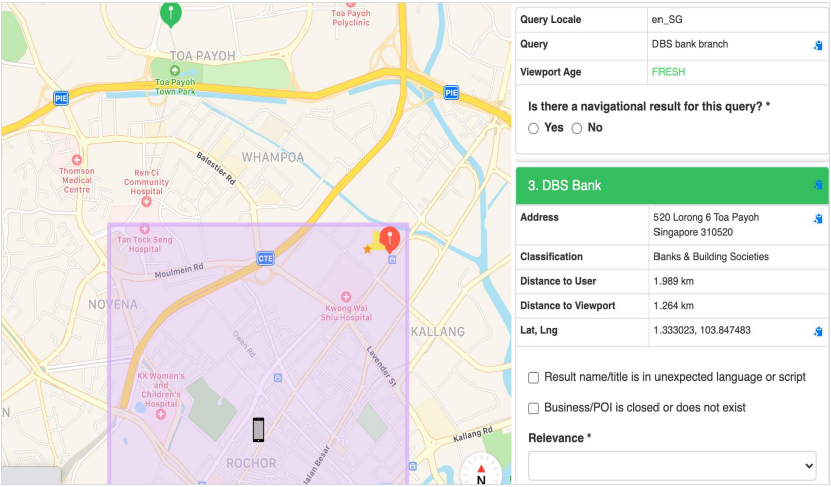The width and height of the screenshot is (831, 487).
Task: Click the Kwong Wai Shiu Hospital icon
Action: tap(346, 296)
